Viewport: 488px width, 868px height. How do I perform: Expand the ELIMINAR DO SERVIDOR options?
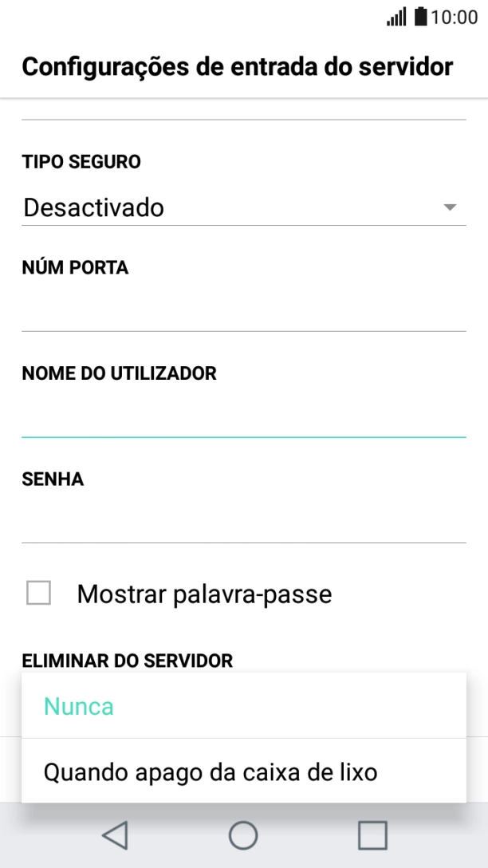click(128, 660)
